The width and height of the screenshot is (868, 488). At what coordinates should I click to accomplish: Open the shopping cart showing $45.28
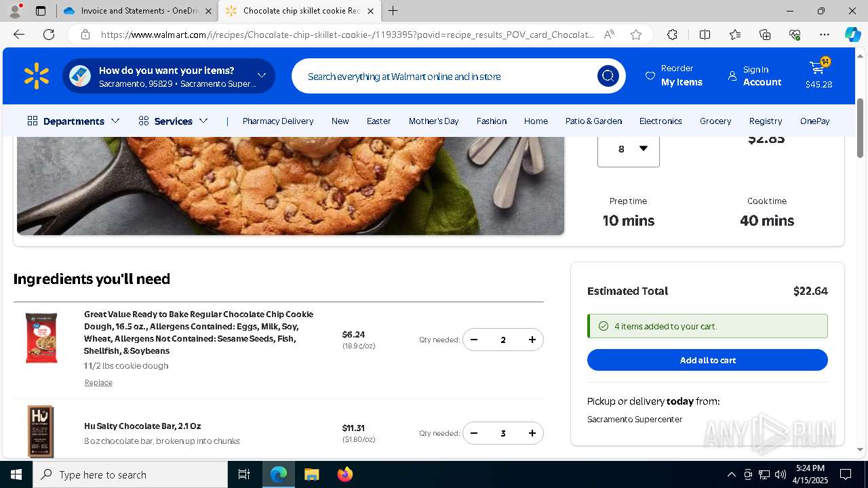[x=818, y=75]
